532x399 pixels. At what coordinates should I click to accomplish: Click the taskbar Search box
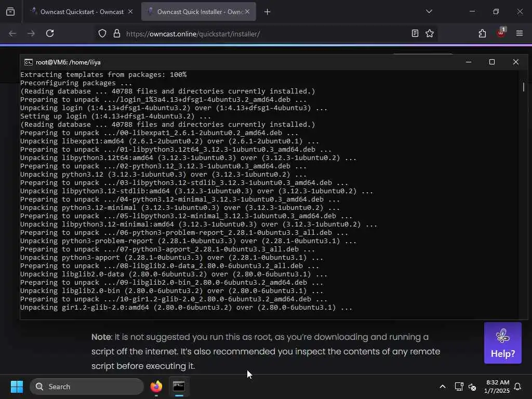87,387
